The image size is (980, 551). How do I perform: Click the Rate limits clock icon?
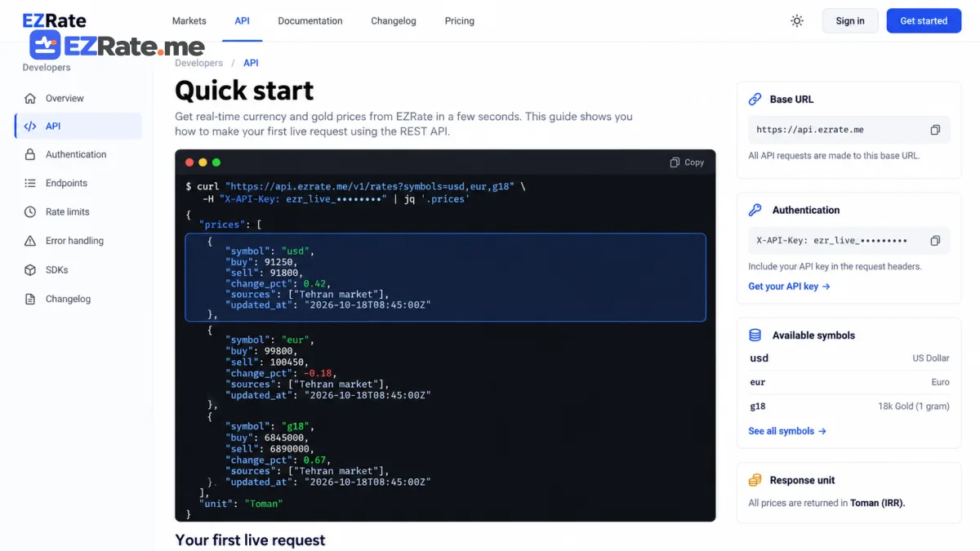(30, 212)
